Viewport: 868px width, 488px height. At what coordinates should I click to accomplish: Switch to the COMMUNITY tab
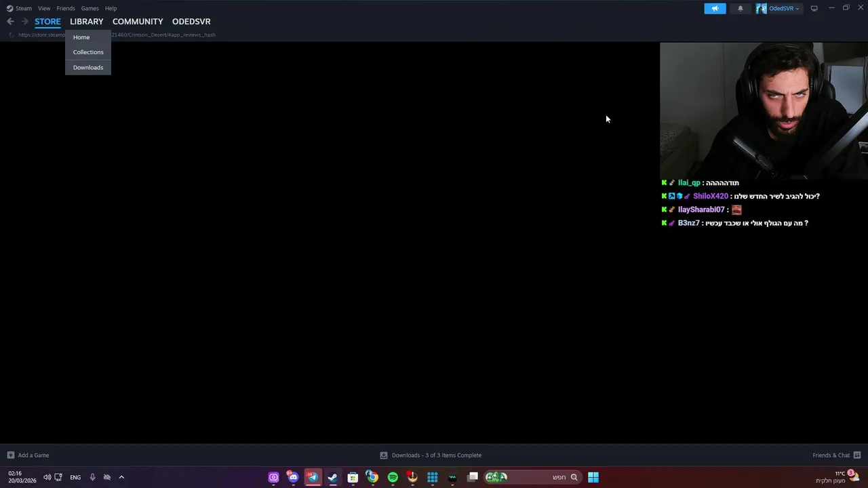point(138,22)
